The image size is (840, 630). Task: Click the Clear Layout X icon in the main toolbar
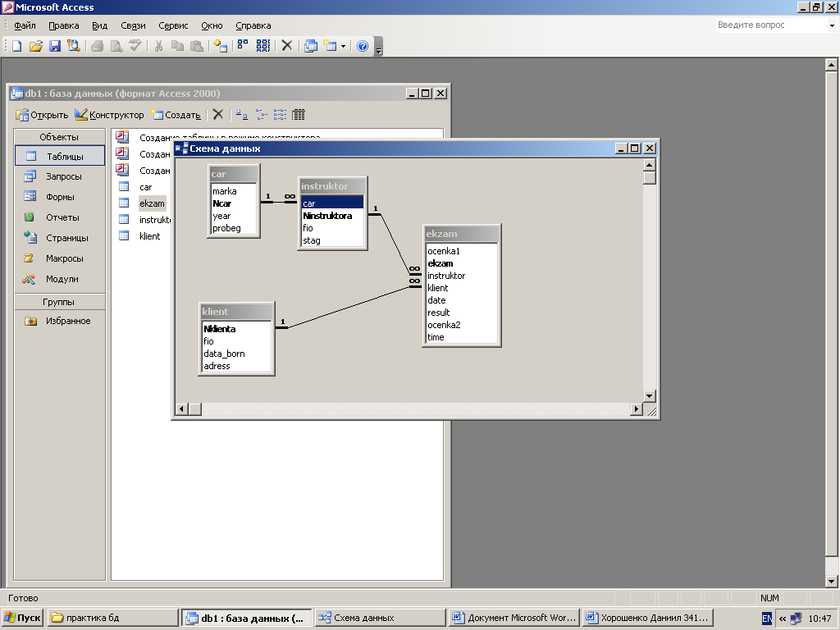(286, 46)
